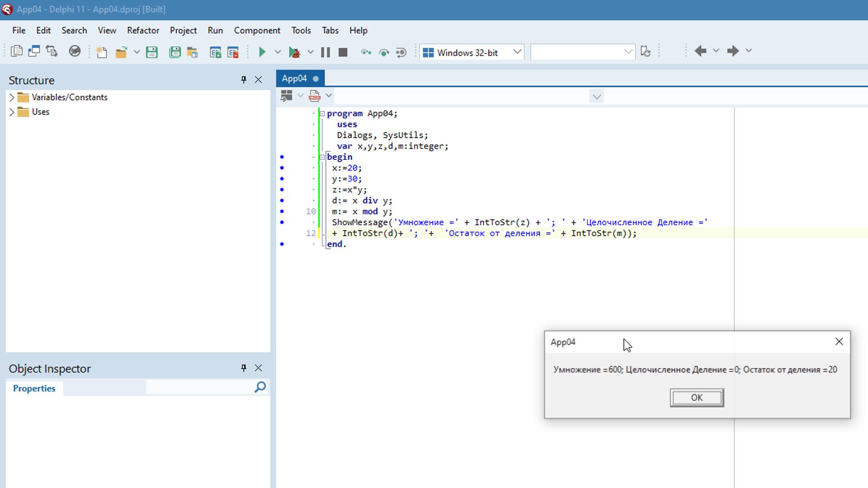Click the View Unit toolbar icon
This screenshot has width=868, height=488.
coord(17,52)
